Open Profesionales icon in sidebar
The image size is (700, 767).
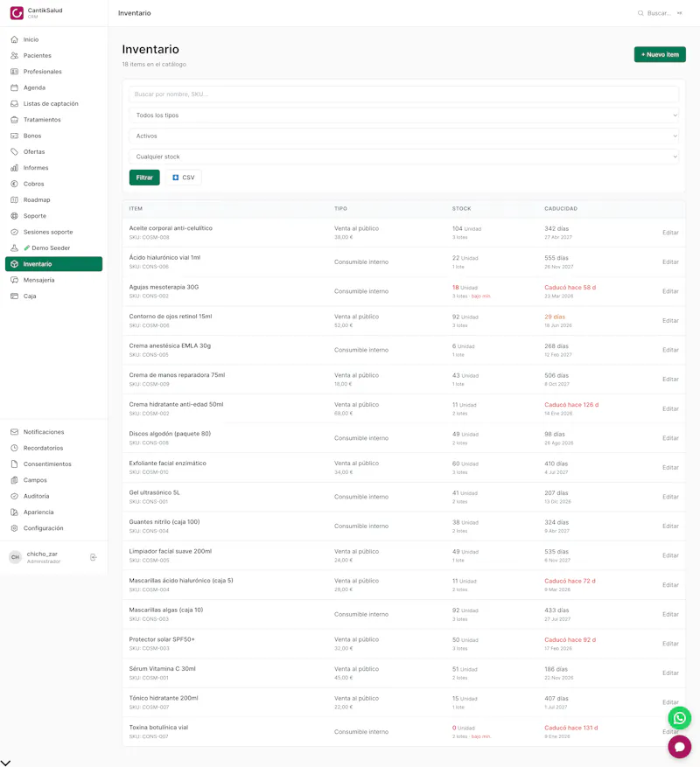tap(14, 72)
